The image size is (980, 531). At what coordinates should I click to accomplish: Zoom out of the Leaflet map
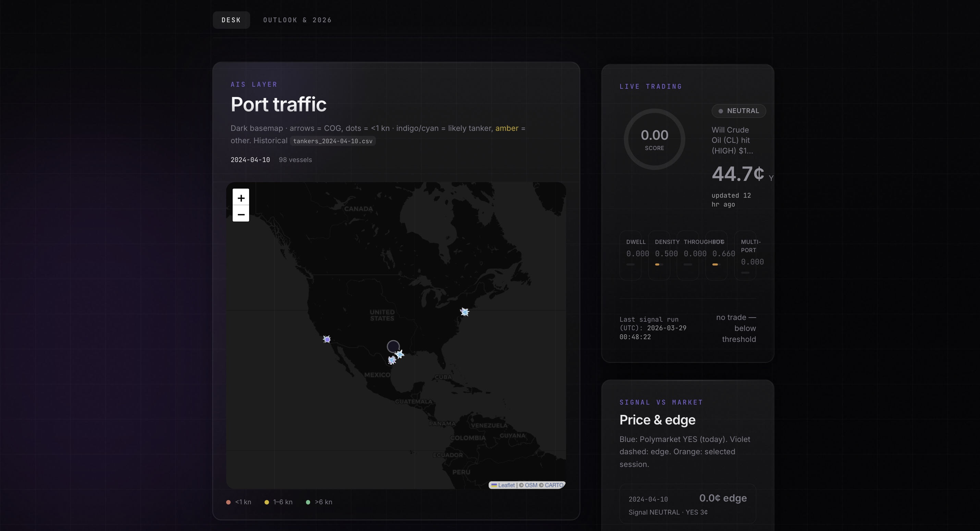(x=241, y=214)
